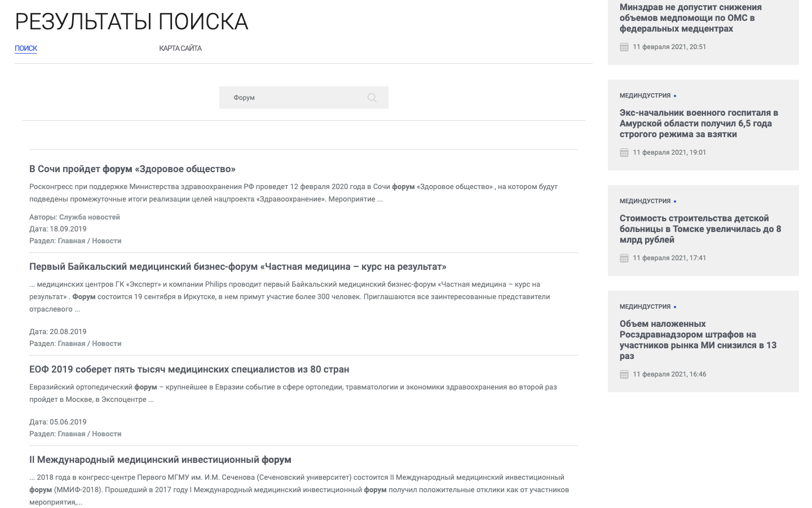The image size is (812, 508).
Task: Open КАРТА САЙТА
Action: [180, 48]
